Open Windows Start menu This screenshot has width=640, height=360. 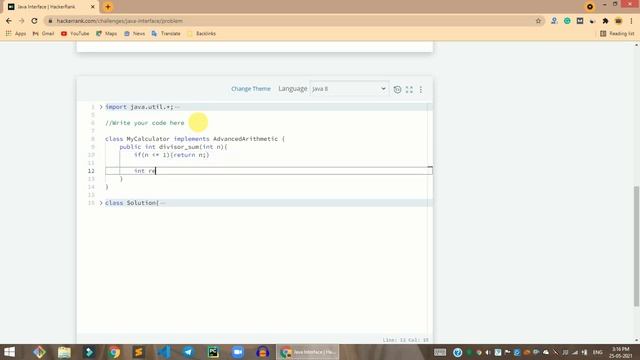pyautogui.click(x=9, y=352)
